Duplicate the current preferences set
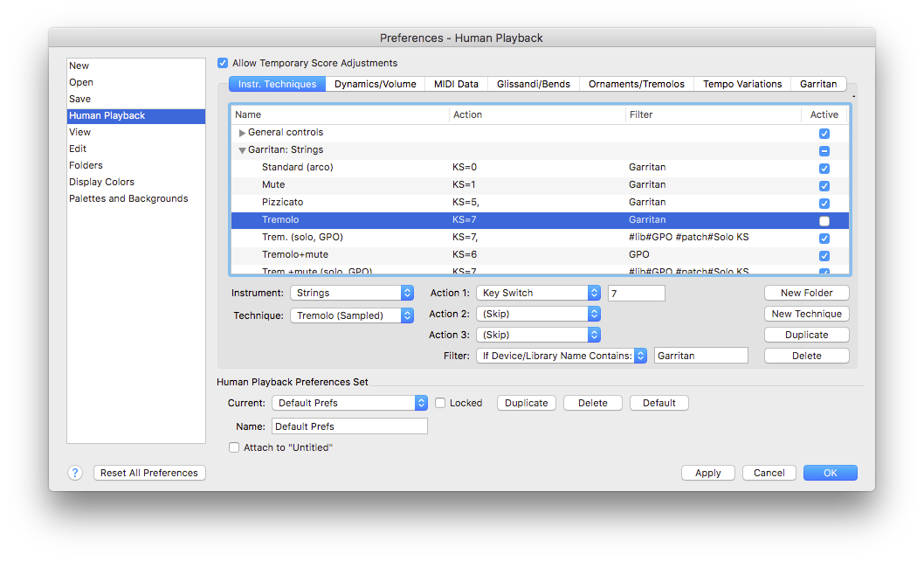 point(527,403)
